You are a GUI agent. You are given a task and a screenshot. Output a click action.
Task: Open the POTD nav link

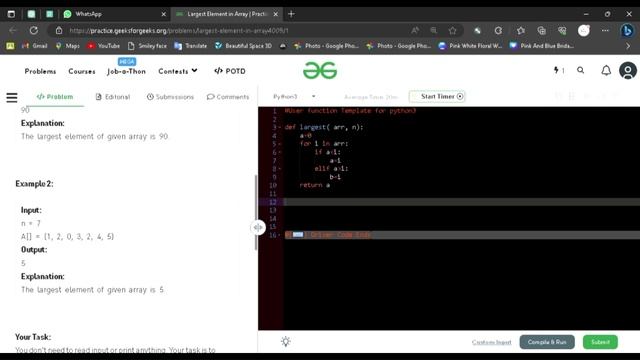coord(230,71)
